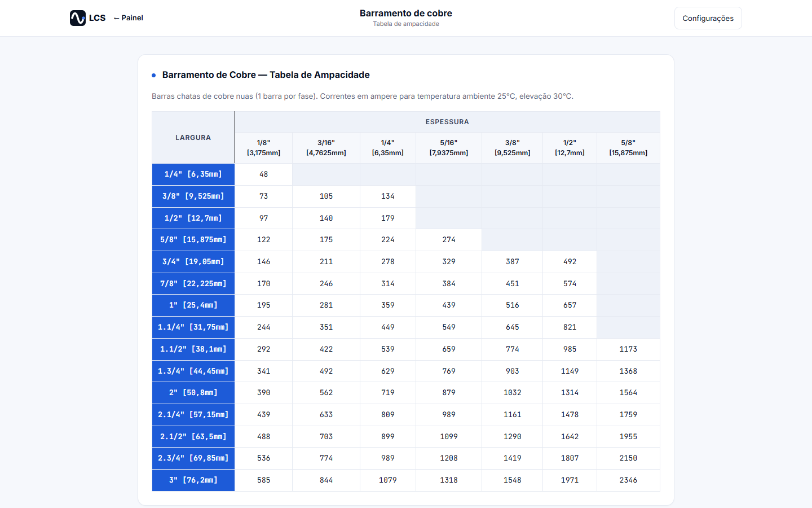This screenshot has height=508, width=812.
Task: Select the 3/8" [9,525mm] width row header
Action: click(193, 196)
